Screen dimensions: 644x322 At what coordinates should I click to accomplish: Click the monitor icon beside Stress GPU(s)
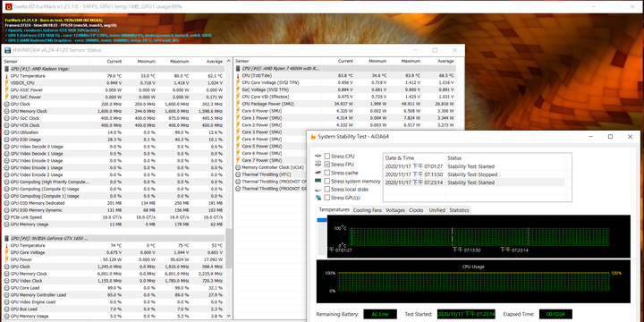click(x=318, y=198)
